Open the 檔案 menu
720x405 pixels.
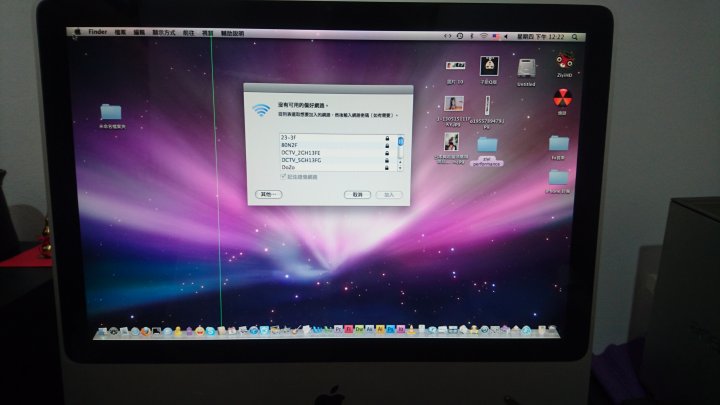point(120,33)
